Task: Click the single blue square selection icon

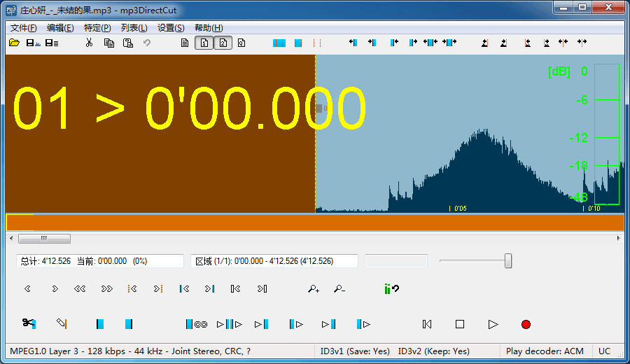Action: (x=298, y=43)
